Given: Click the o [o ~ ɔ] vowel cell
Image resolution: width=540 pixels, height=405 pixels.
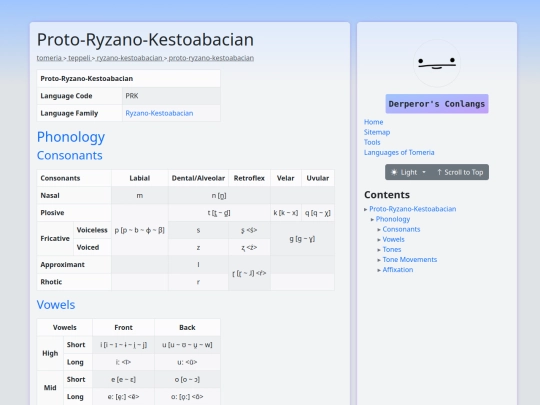Looking at the screenshot, I should 187,379.
